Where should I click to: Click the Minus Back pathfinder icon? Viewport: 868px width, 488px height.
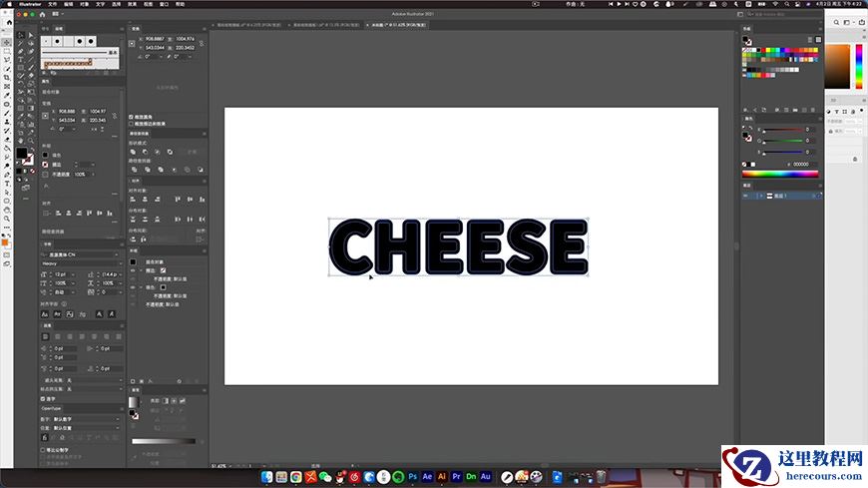(x=201, y=170)
